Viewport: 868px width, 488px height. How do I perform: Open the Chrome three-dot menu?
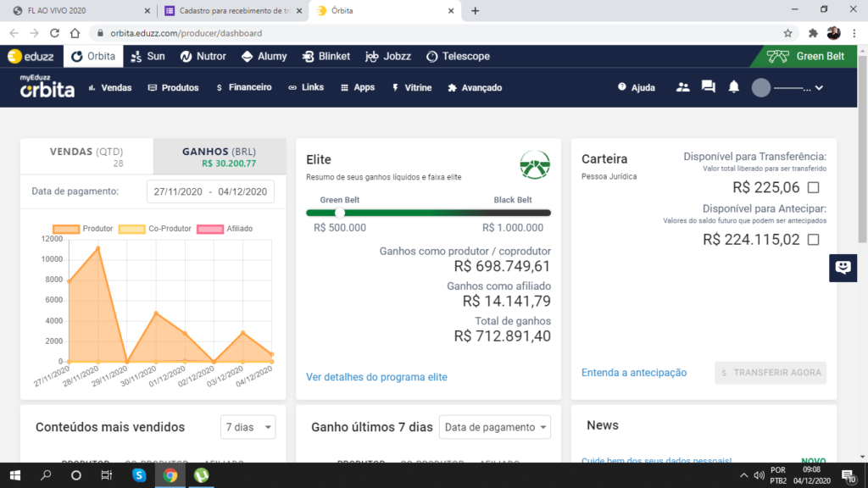click(854, 33)
